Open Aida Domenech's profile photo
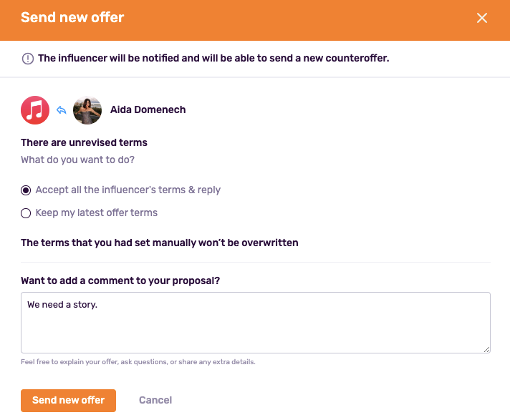The width and height of the screenshot is (510, 420). (87, 110)
